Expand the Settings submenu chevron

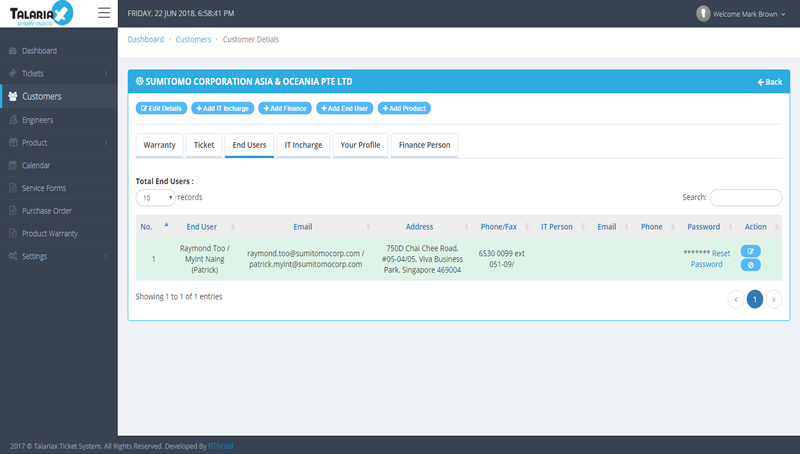click(x=106, y=256)
